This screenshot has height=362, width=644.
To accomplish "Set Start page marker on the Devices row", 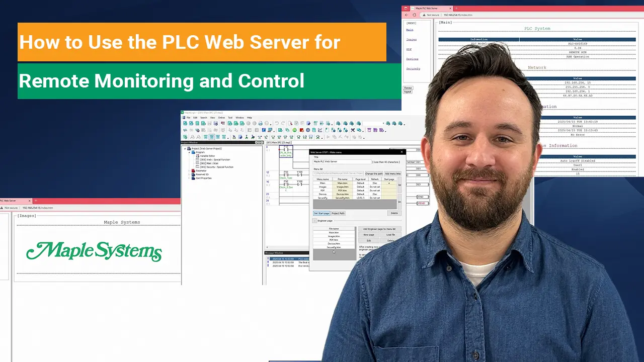I will click(388, 194).
